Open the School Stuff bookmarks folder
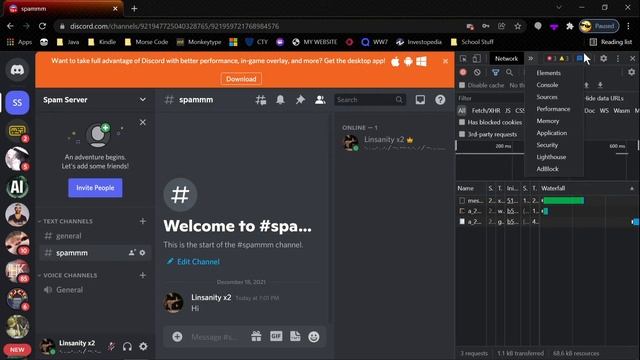 pos(472,42)
